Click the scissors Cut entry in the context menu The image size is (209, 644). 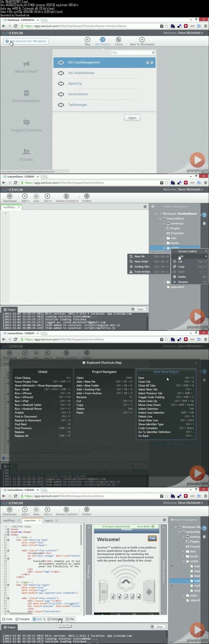pyautogui.click(x=190, y=261)
